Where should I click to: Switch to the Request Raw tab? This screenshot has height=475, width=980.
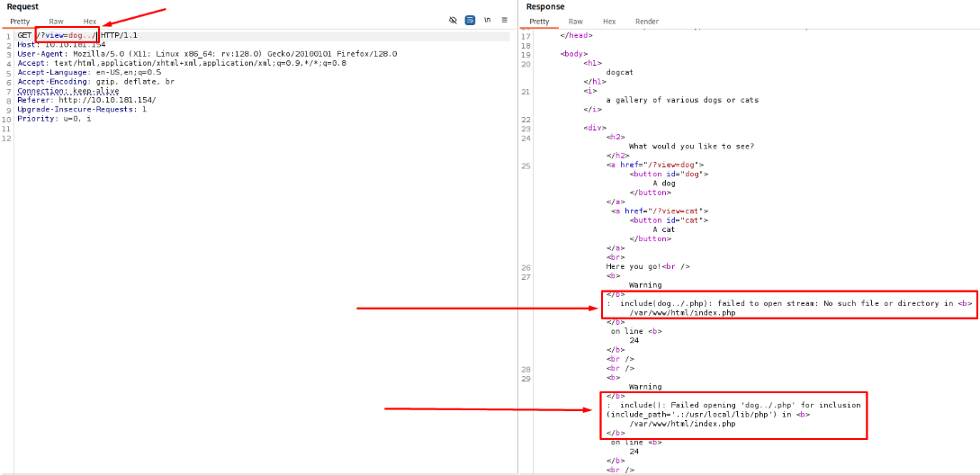[57, 22]
